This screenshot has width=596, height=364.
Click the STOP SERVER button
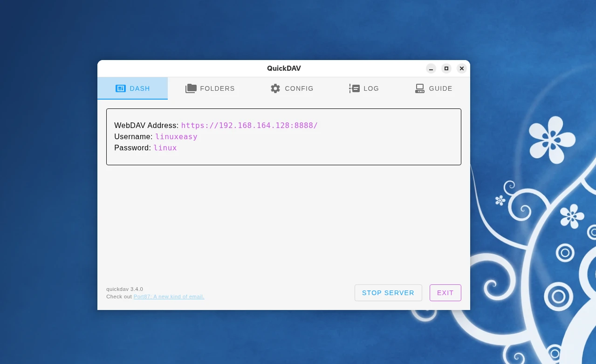pyautogui.click(x=388, y=293)
